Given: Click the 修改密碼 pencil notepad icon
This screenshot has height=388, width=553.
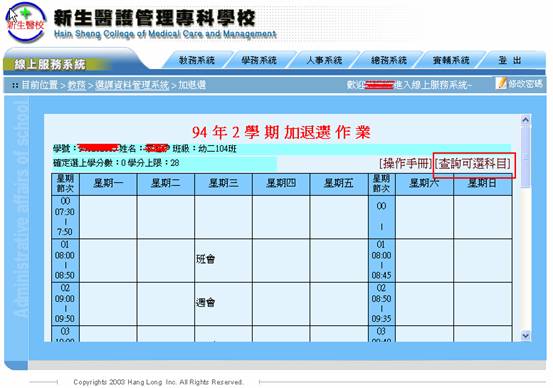Looking at the screenshot, I should click(x=501, y=83).
